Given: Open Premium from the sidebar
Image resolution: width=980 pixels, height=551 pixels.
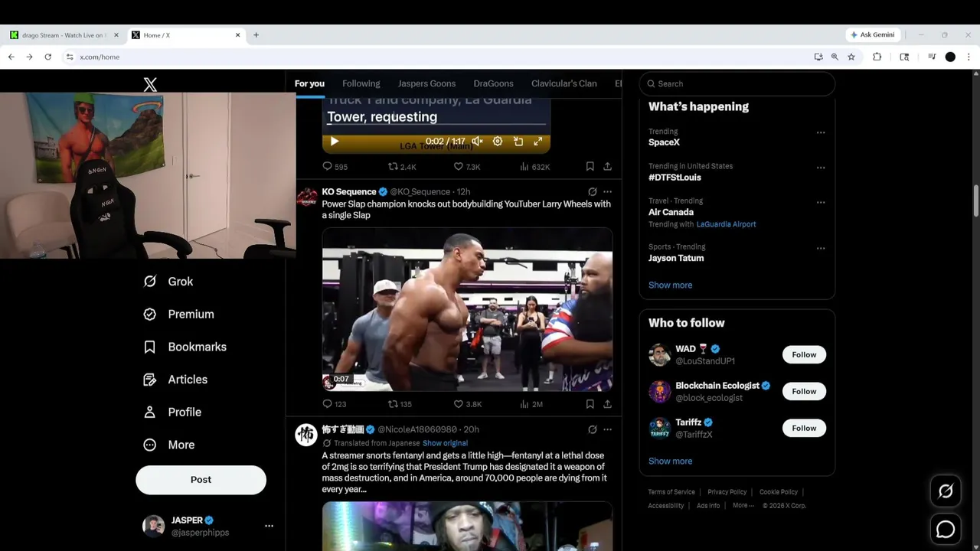Looking at the screenshot, I should (x=179, y=315).
